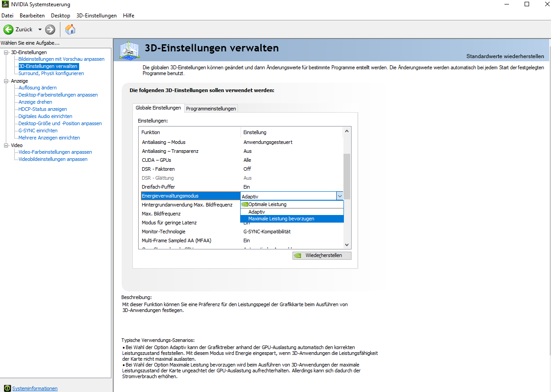The image size is (551, 392).
Task: Select Modus für geringe Latenz row
Action: (190, 223)
